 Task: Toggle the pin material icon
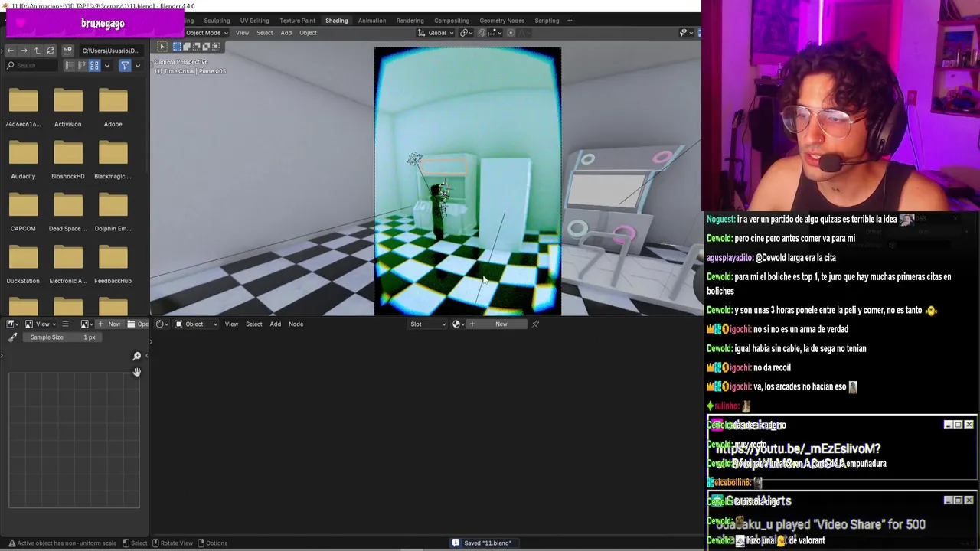(x=535, y=324)
